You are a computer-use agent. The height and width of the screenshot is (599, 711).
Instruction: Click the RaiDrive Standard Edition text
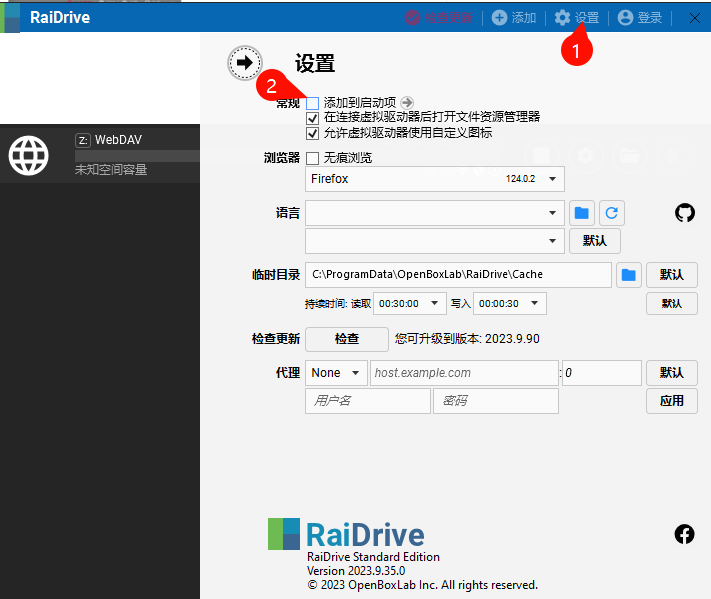coord(373,557)
